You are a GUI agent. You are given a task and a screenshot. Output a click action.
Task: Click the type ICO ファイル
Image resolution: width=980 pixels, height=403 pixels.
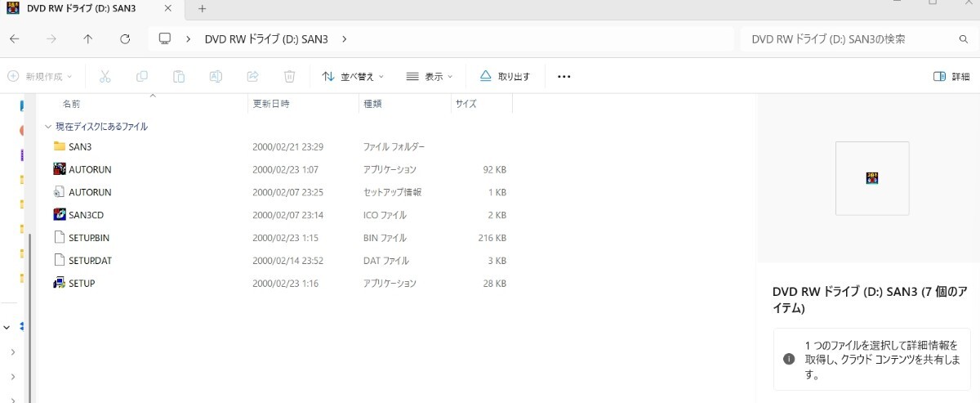[385, 215]
